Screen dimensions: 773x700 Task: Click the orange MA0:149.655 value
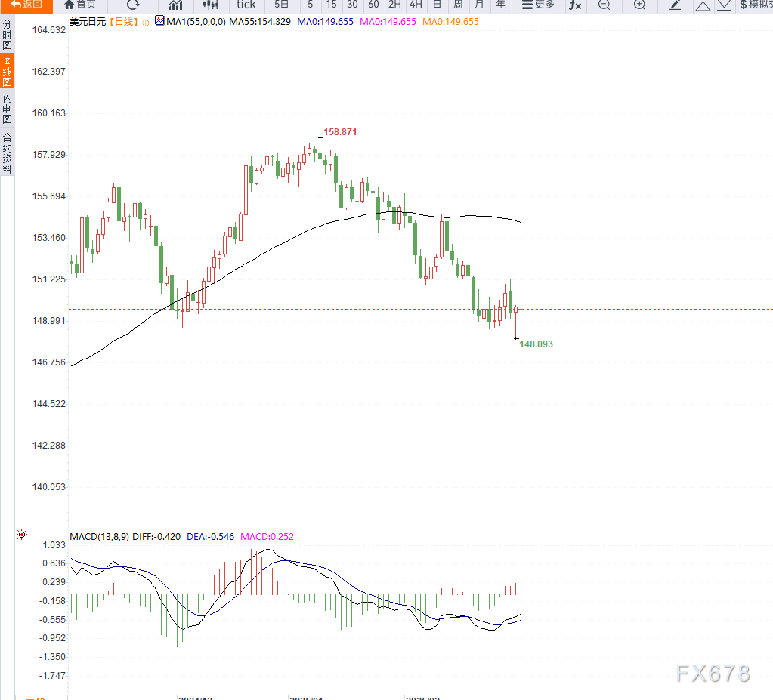[x=450, y=22]
